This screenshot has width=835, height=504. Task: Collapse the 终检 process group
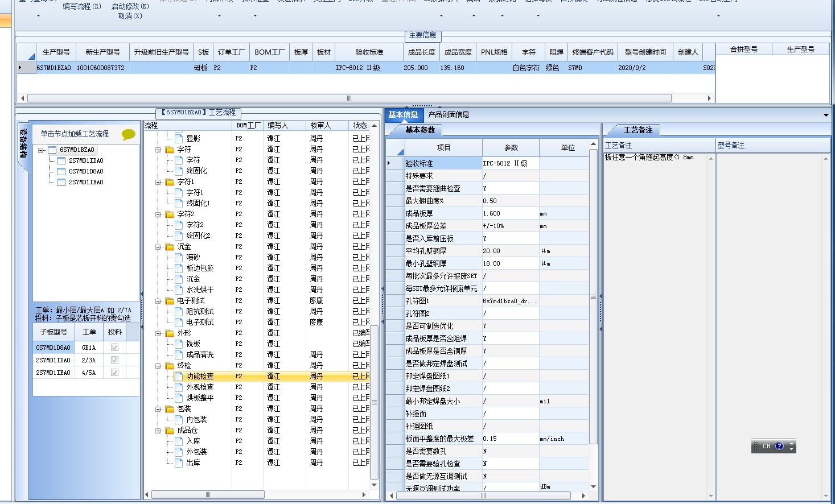158,366
